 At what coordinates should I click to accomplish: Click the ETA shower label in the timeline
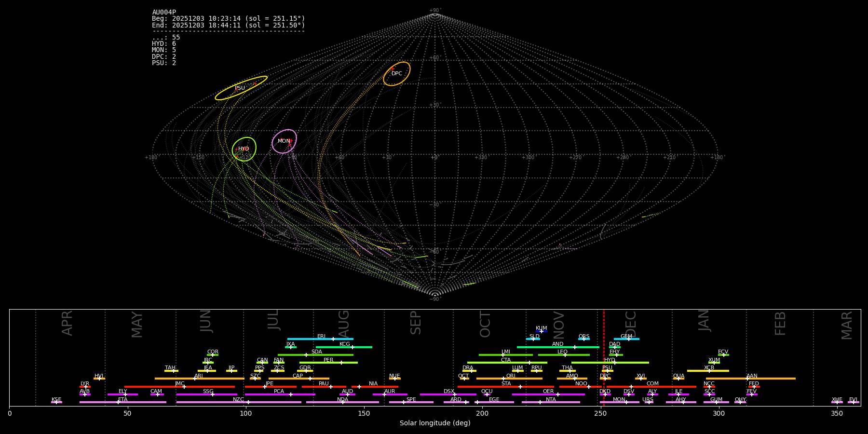pos(123,400)
